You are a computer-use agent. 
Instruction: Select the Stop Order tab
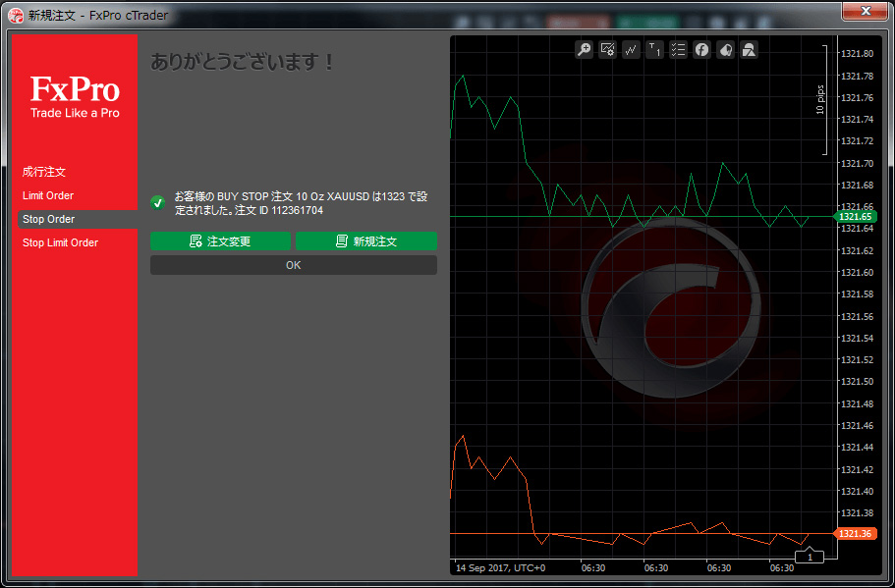point(78,219)
